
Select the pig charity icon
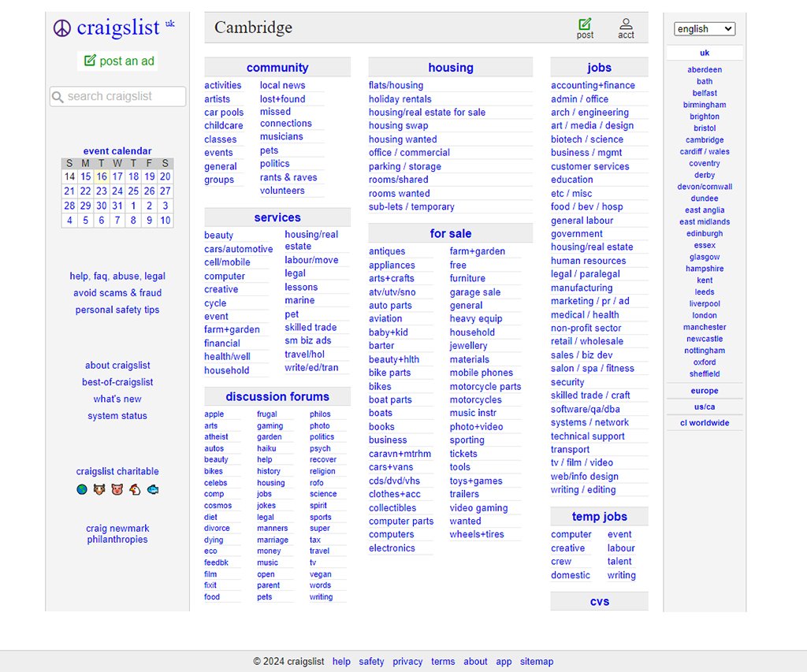coord(117,489)
